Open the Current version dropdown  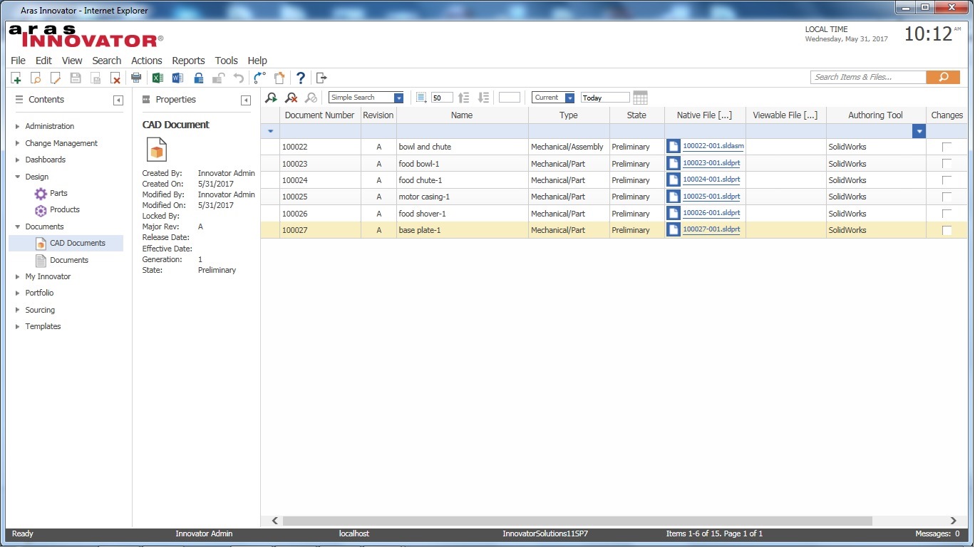(x=569, y=98)
